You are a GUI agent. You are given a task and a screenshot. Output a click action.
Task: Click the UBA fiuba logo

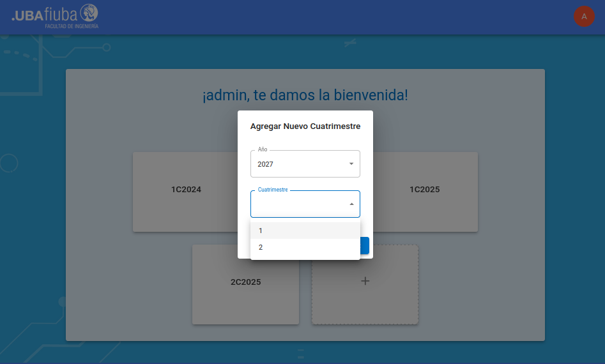point(54,16)
